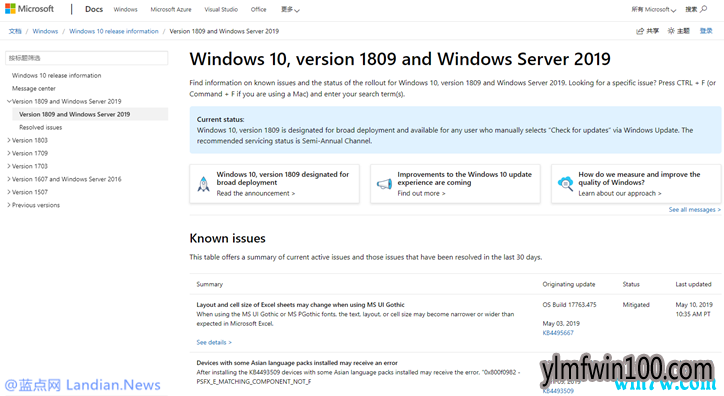724x396 pixels.
Task: Click the 'Summary' column header
Action: [210, 284]
